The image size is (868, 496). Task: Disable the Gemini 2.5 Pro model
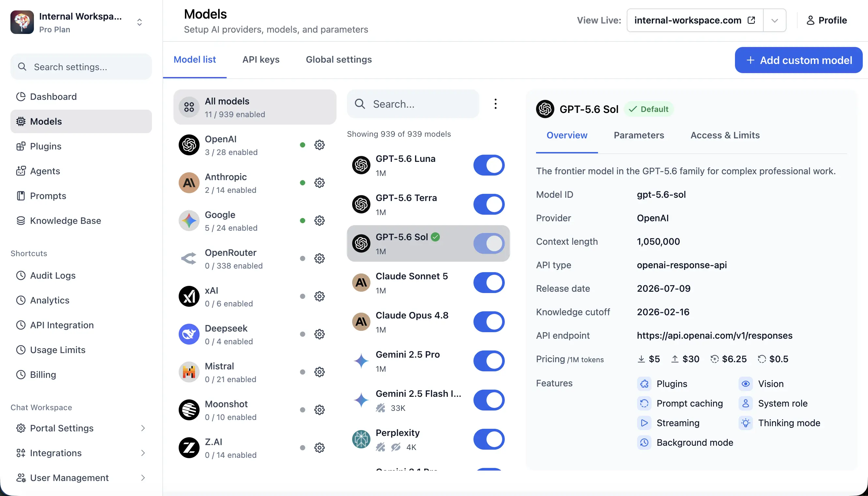489,362
